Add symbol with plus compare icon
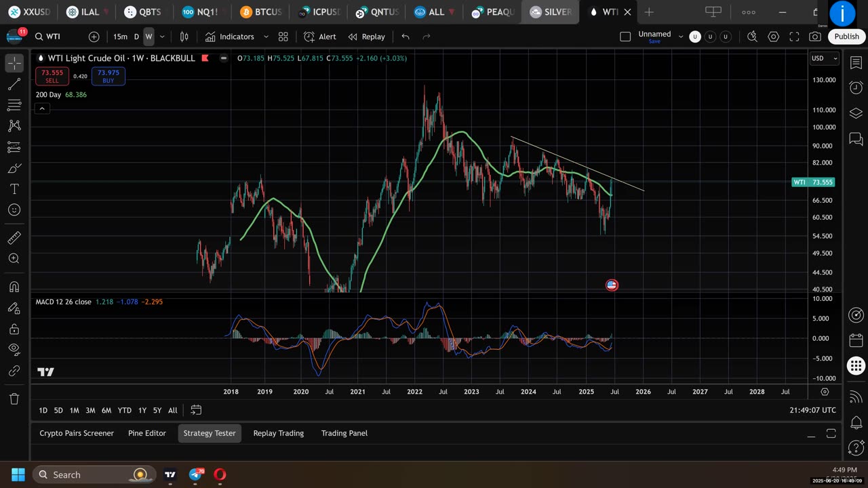This screenshot has height=488, width=868. click(x=94, y=37)
